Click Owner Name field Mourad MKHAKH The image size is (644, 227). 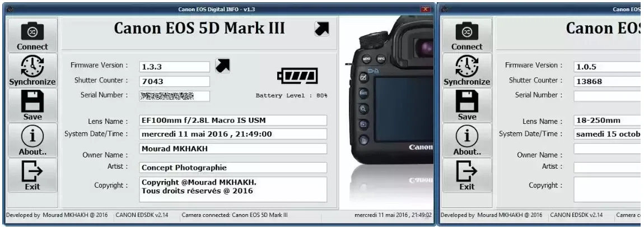tap(234, 149)
